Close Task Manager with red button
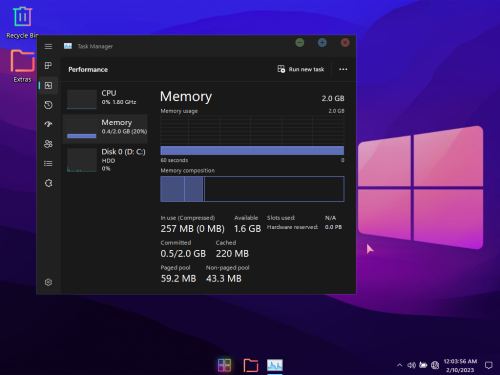 pos(345,43)
